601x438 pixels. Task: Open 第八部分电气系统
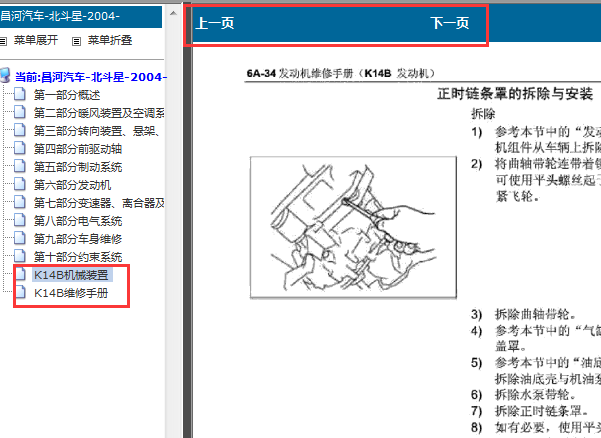point(78,221)
